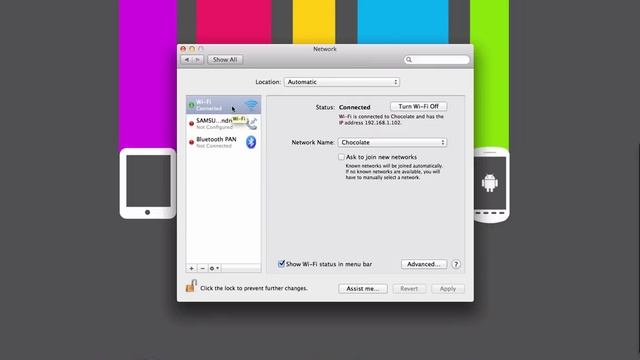Select the Bluetooth PAN service row

pyautogui.click(x=223, y=142)
